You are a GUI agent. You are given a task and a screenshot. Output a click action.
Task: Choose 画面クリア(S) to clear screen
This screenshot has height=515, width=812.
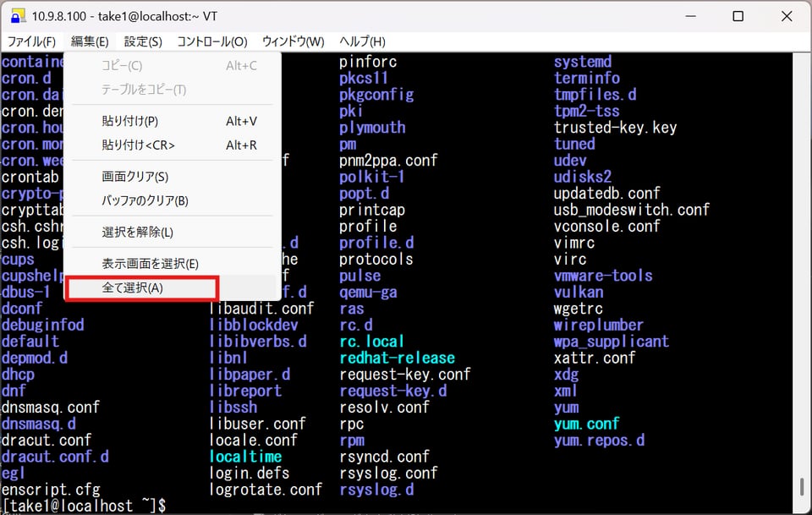click(135, 177)
